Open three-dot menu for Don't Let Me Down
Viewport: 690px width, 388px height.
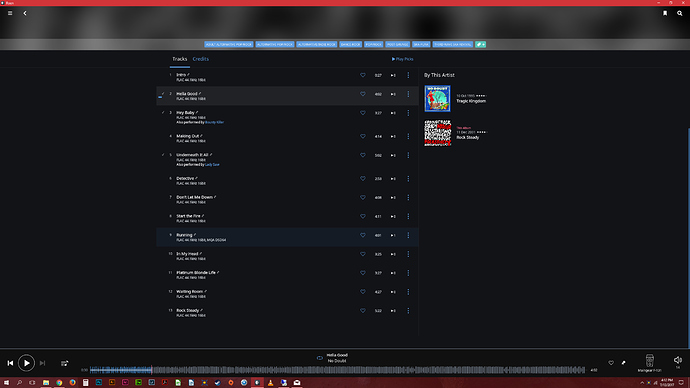click(408, 198)
